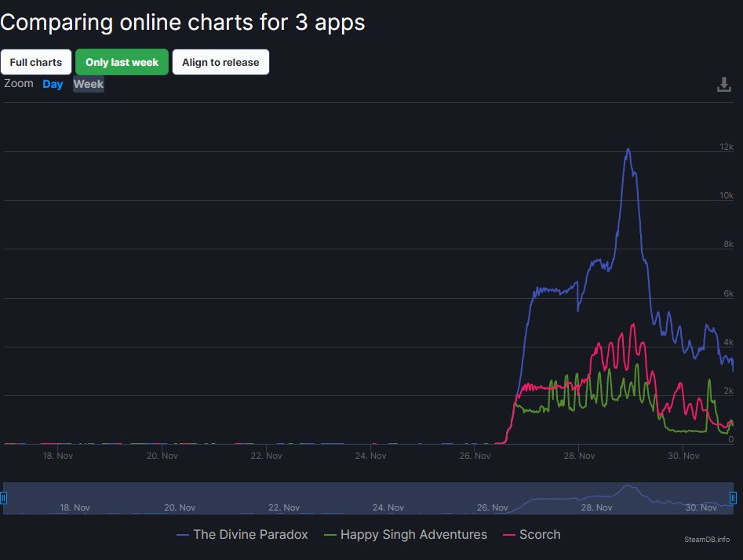Click the 22. Nov x-axis label
This screenshot has height=560, width=743.
point(266,456)
